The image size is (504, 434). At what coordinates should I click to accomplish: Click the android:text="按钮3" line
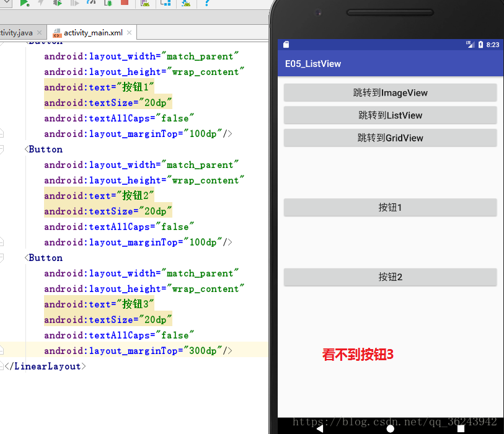pos(99,304)
